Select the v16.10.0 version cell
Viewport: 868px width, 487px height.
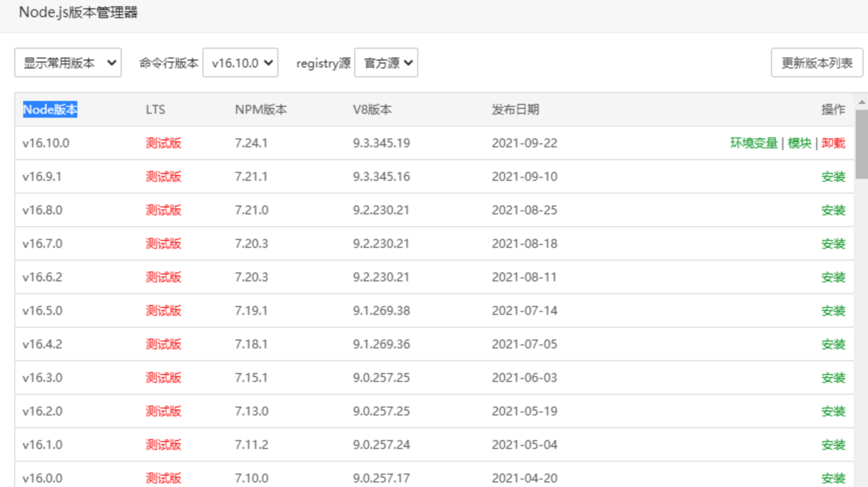(x=46, y=143)
